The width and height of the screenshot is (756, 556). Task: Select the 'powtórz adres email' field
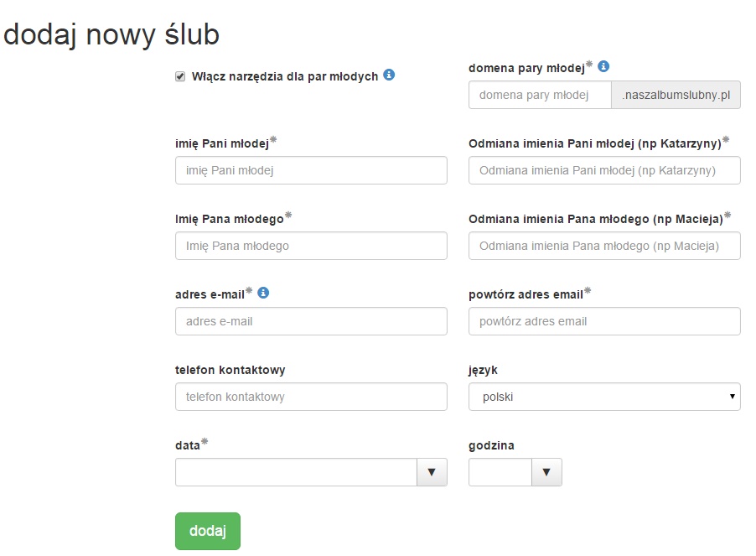pos(603,321)
